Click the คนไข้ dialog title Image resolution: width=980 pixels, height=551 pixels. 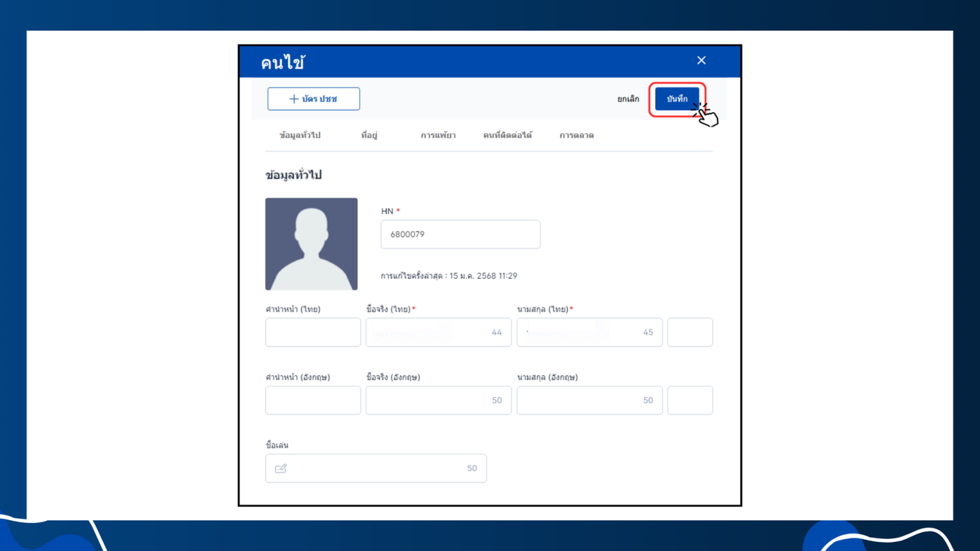coord(283,62)
